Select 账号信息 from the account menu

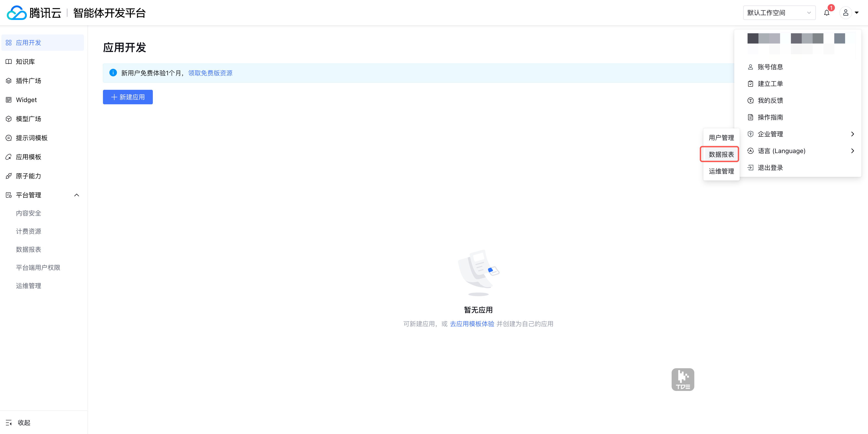[x=770, y=67]
